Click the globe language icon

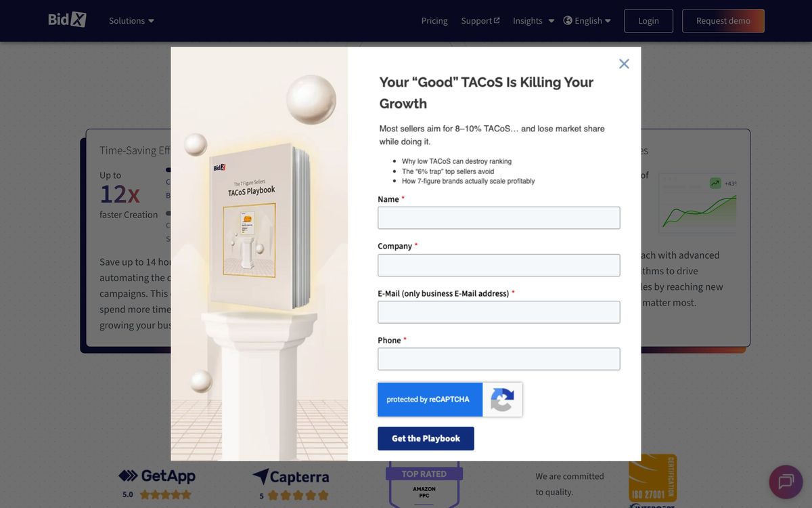[568, 20]
